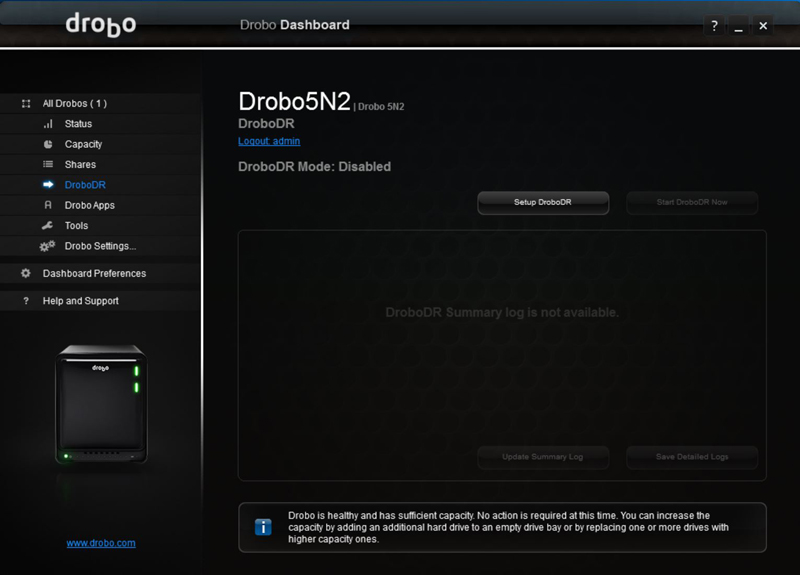
Task: Click the Drobo logo in header
Action: [101, 25]
